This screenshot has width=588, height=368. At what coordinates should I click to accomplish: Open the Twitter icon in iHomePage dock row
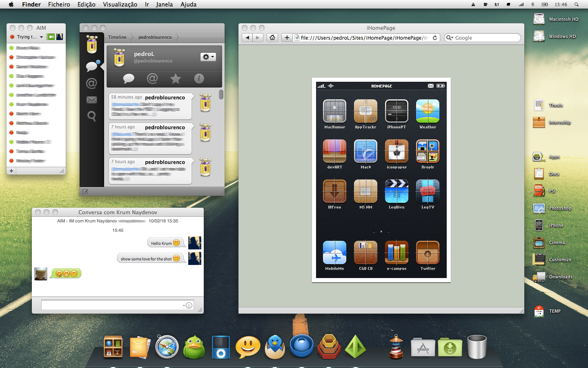(428, 253)
